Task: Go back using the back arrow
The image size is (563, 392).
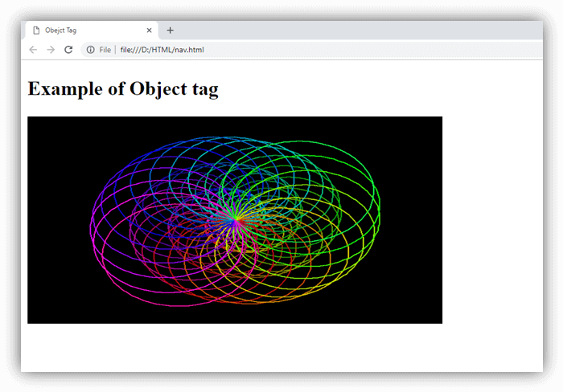Action: 33,50
